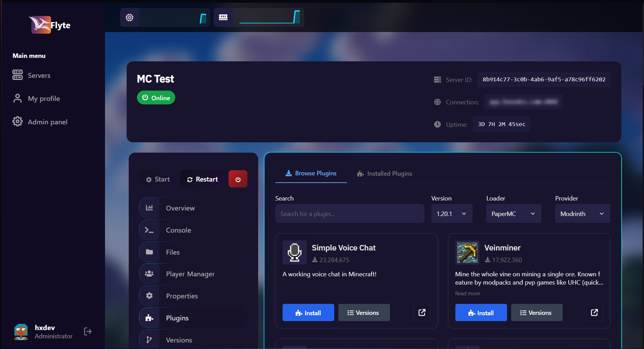The width and height of the screenshot is (644, 349).
Task: Focus the plugin search field
Action: (x=349, y=214)
